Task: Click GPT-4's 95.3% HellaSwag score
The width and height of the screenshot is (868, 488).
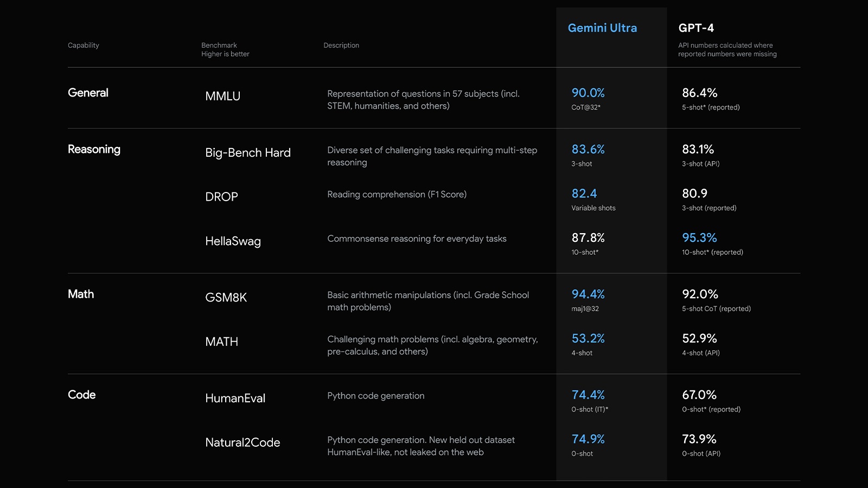Action: click(699, 237)
